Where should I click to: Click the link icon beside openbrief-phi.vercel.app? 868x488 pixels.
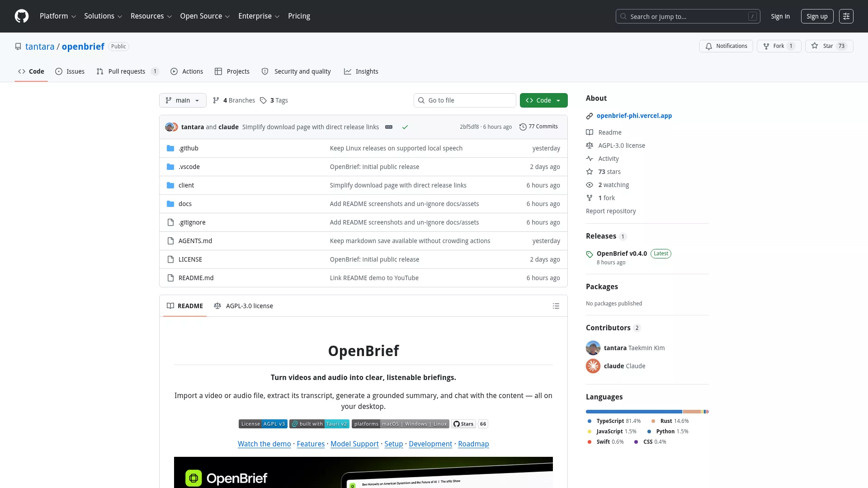pos(590,116)
